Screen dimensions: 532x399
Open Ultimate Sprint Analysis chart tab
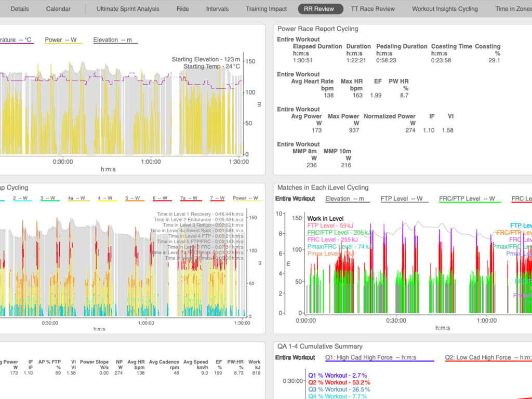click(x=128, y=9)
